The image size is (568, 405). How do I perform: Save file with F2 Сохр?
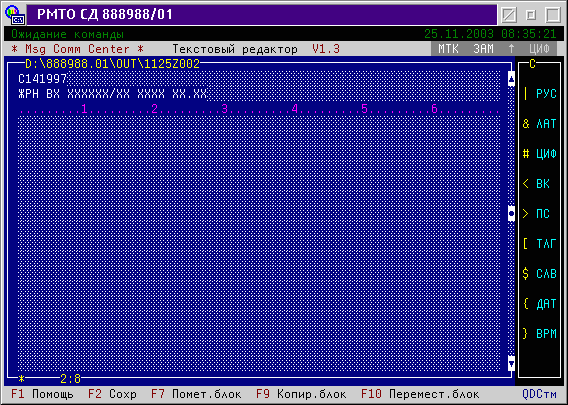(x=112, y=394)
